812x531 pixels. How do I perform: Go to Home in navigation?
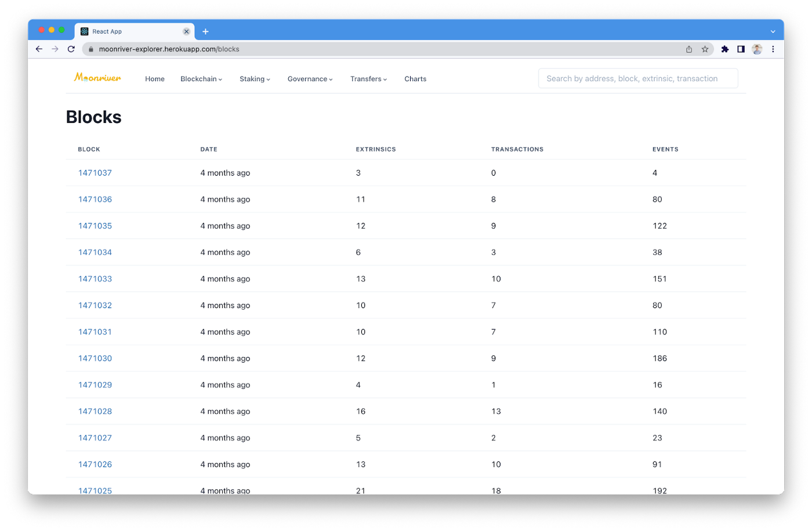click(x=155, y=79)
